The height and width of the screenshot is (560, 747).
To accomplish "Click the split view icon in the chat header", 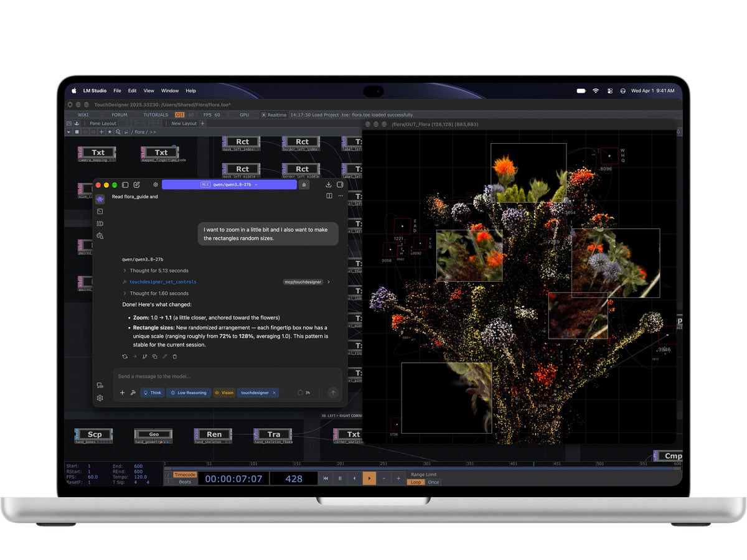I will point(329,196).
